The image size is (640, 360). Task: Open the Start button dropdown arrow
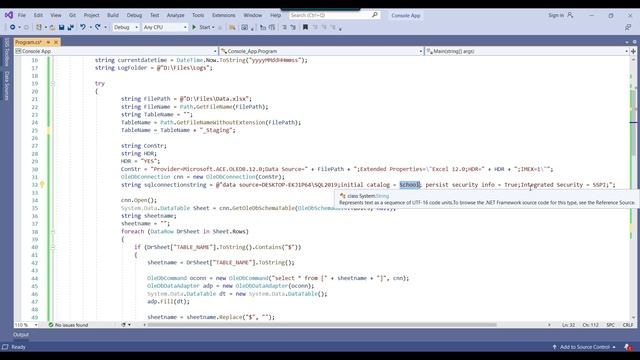click(x=213, y=27)
